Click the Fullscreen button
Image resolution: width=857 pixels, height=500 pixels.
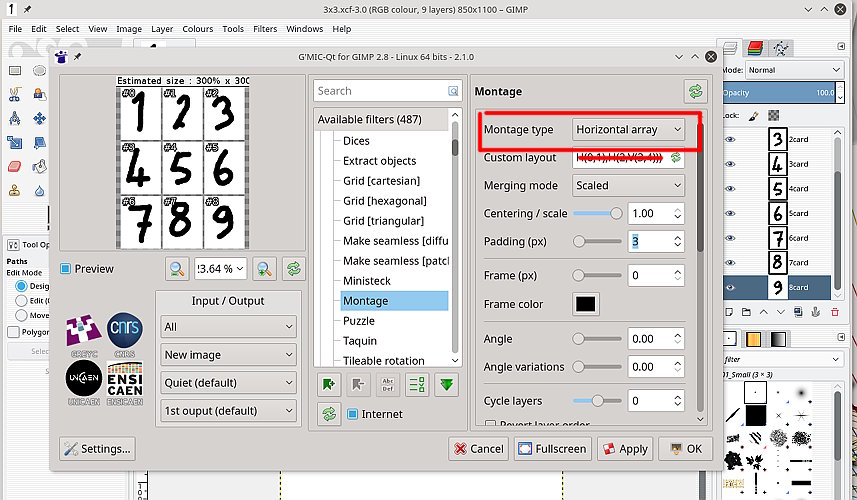tap(553, 449)
